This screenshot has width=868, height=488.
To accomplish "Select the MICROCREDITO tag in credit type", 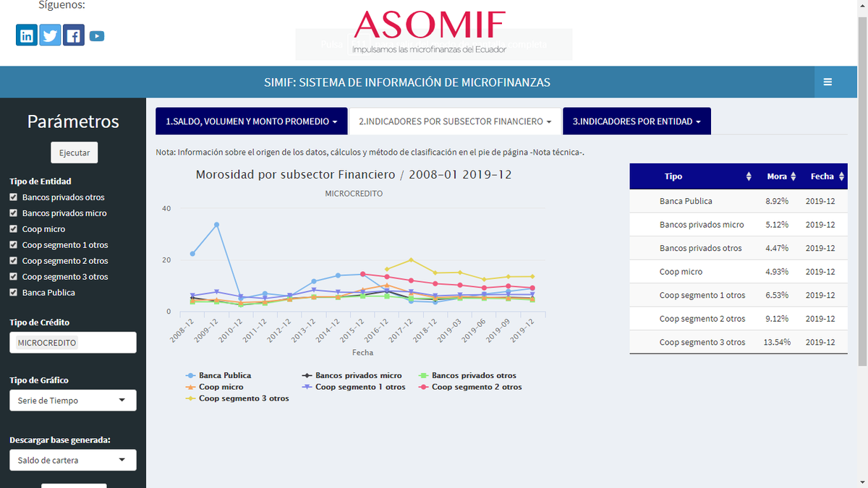I will click(47, 343).
